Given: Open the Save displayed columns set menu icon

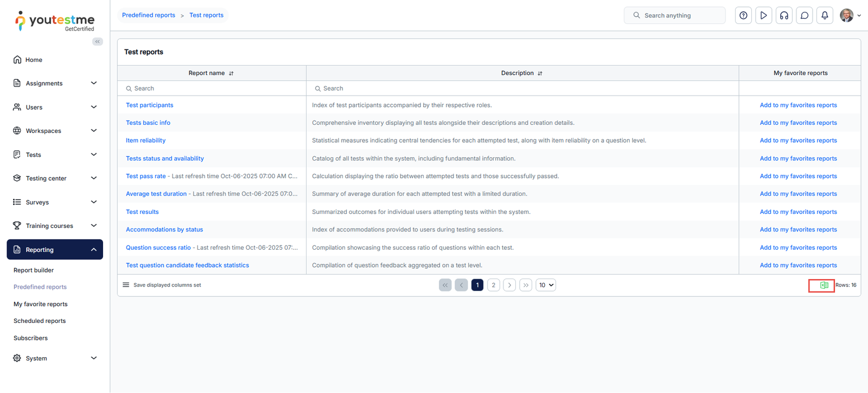Looking at the screenshot, I should point(126,285).
